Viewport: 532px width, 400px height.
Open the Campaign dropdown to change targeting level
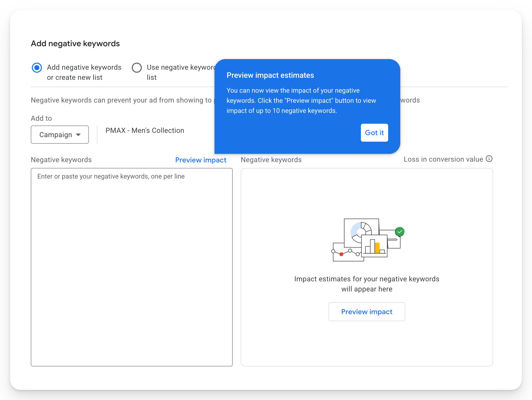60,135
